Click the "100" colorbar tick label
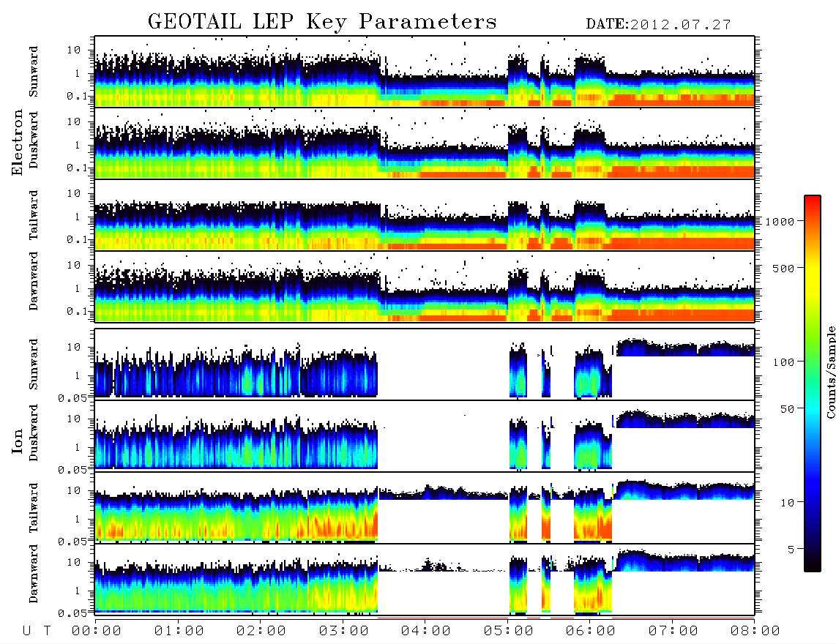The width and height of the screenshot is (836, 644). tap(784, 362)
